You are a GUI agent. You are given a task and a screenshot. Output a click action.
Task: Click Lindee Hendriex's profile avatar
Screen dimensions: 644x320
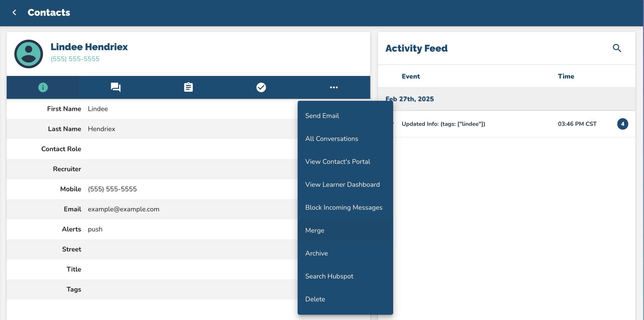pos(29,54)
